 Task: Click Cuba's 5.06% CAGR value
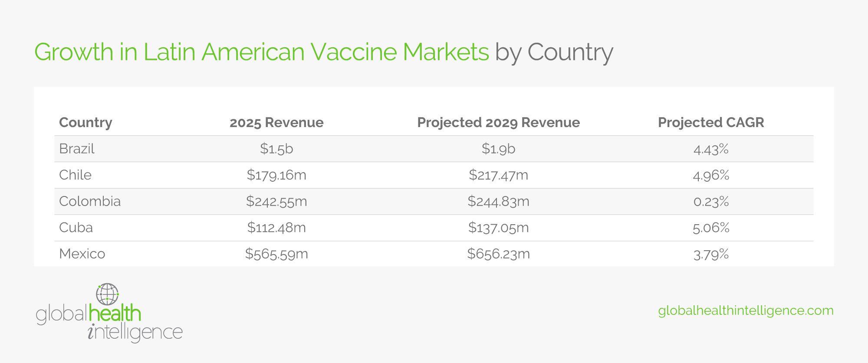(711, 228)
